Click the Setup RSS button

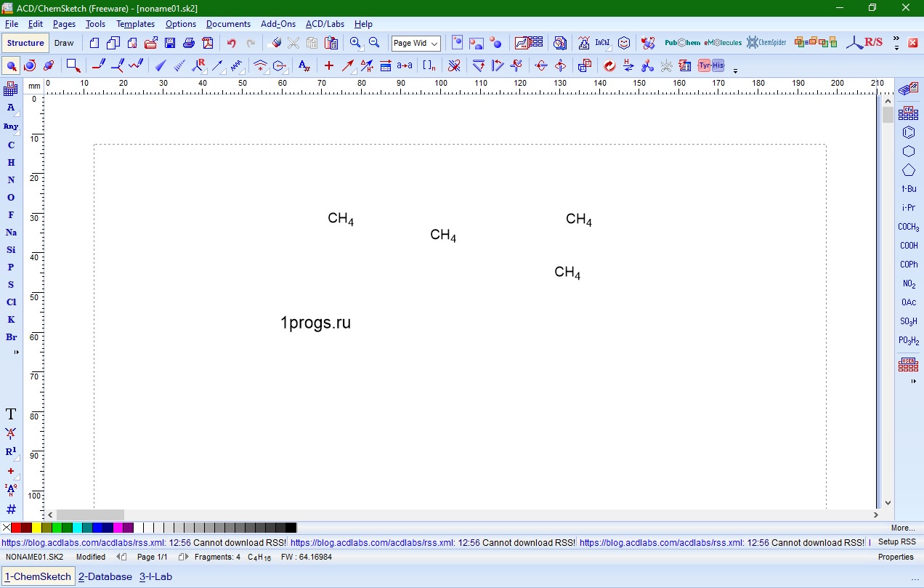click(x=897, y=542)
